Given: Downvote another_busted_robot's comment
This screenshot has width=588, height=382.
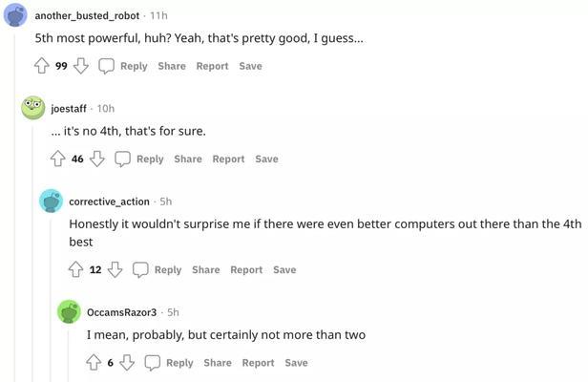Looking at the screenshot, I should [81, 66].
